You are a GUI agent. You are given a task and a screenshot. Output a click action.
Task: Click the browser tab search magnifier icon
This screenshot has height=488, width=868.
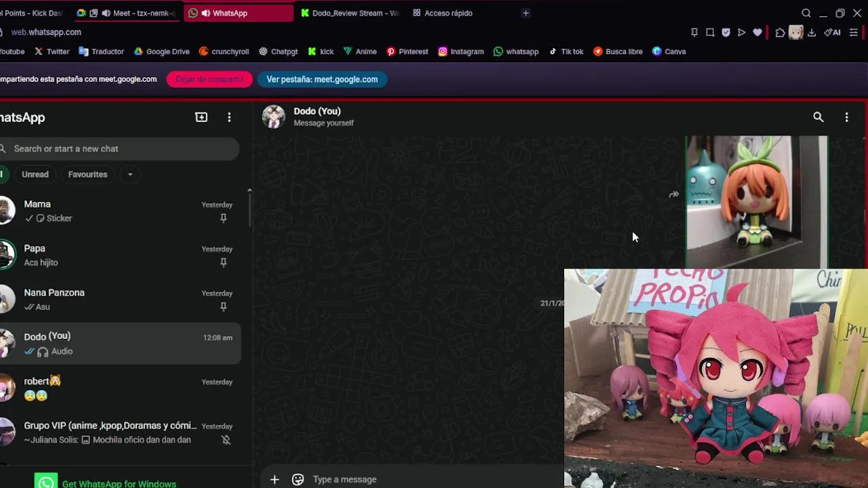806,13
